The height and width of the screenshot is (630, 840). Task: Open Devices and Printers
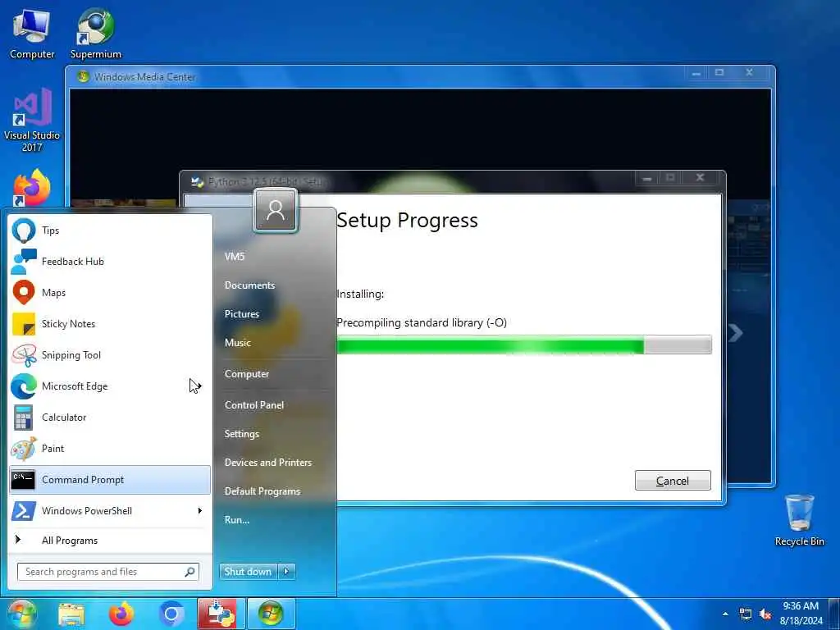coord(268,463)
